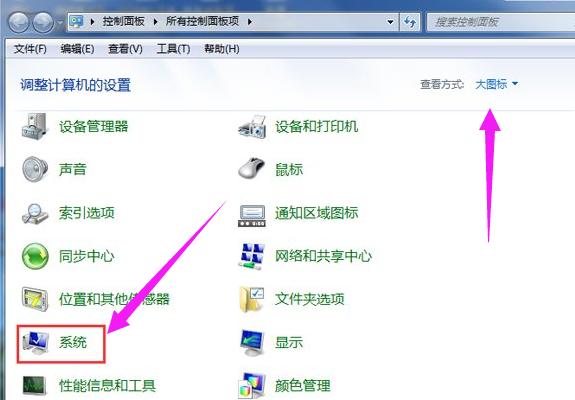The image size is (575, 400).
Task: Open the 同步中心 link
Action: (87, 256)
